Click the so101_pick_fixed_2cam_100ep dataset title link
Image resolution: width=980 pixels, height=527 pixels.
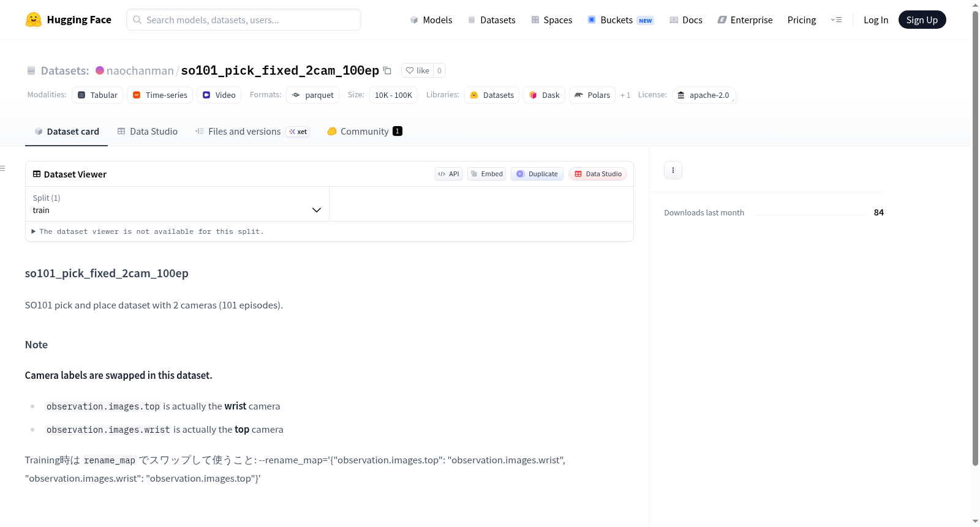[x=280, y=70]
